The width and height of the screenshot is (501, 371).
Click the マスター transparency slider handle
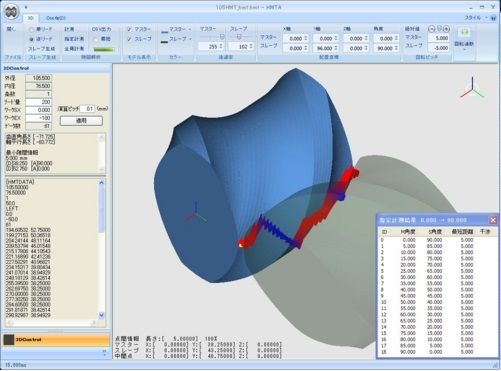(x=222, y=36)
